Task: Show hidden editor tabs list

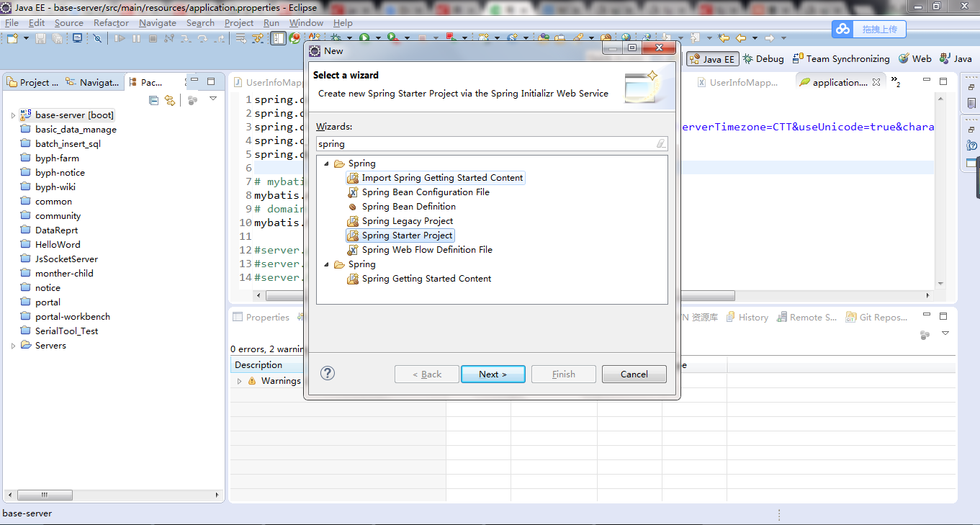Action: tap(896, 81)
